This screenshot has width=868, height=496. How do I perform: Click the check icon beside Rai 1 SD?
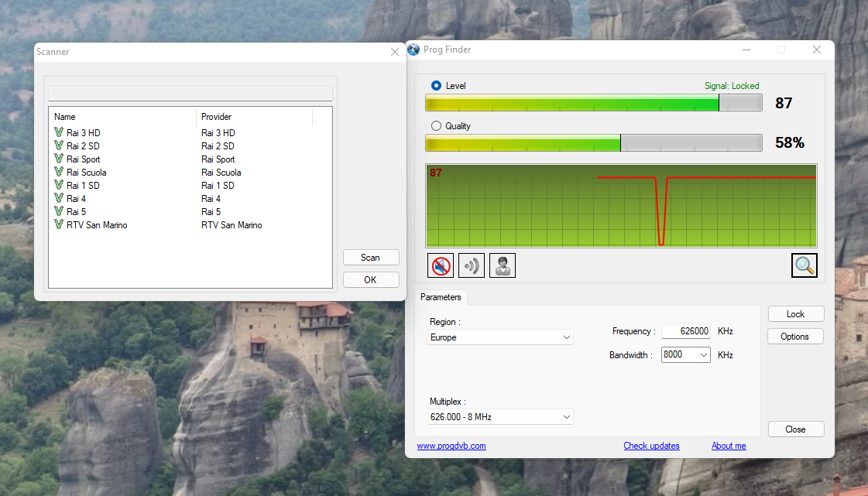[59, 185]
